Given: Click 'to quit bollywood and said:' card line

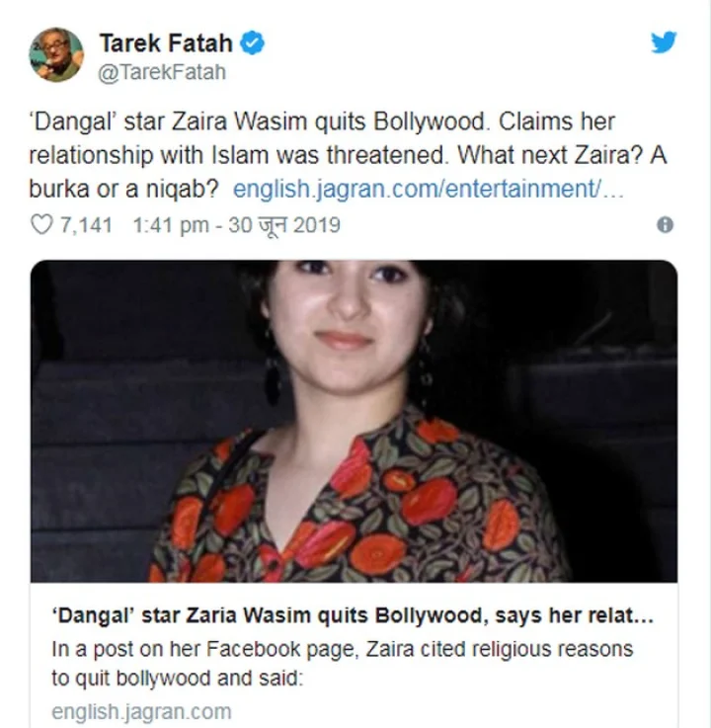Looking at the screenshot, I should (x=177, y=679).
